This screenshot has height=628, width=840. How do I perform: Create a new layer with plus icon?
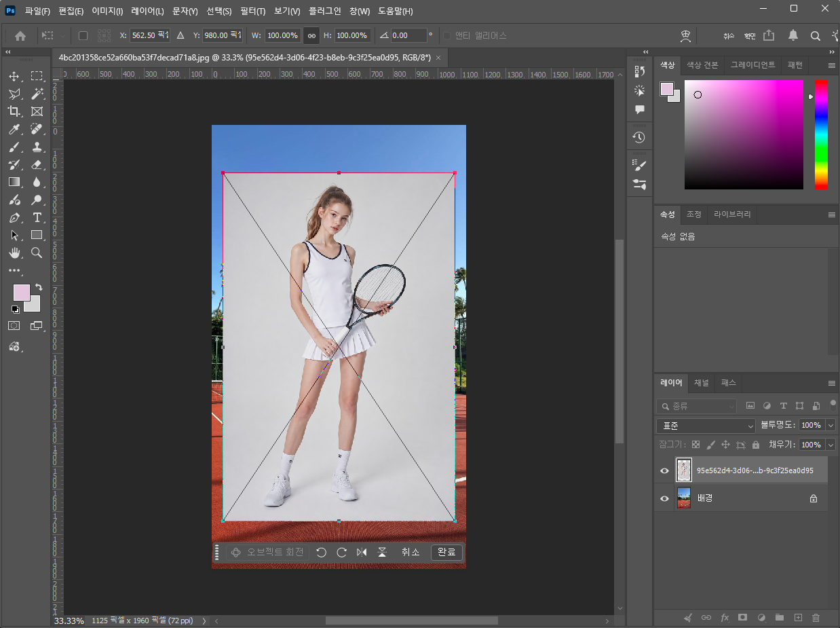[798, 618]
